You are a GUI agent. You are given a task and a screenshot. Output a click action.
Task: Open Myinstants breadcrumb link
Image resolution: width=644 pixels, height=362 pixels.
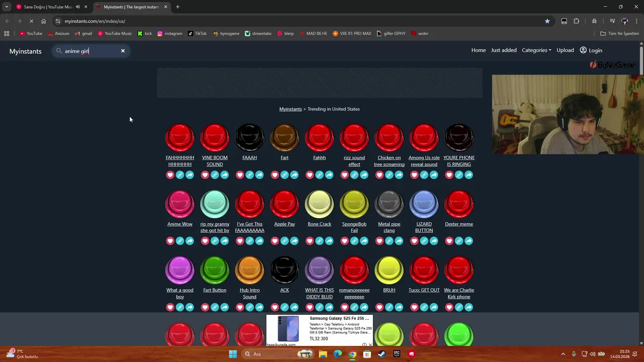click(290, 109)
